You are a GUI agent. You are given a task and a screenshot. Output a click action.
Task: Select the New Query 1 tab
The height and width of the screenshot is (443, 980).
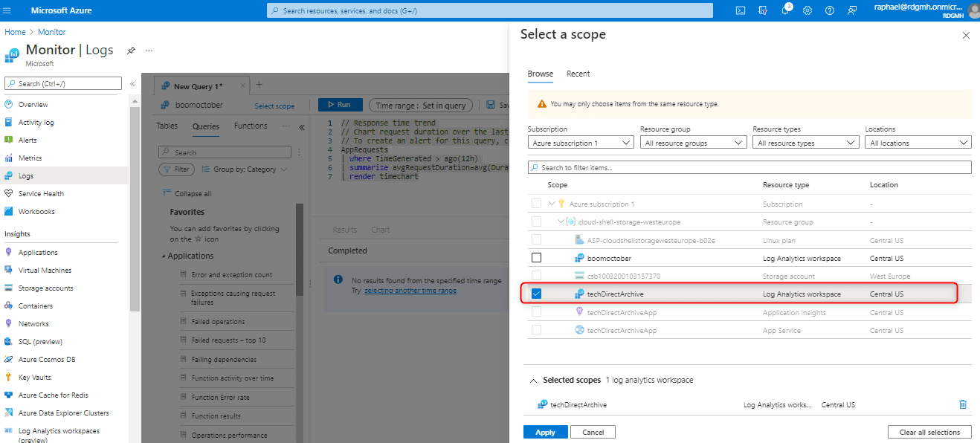pos(198,86)
